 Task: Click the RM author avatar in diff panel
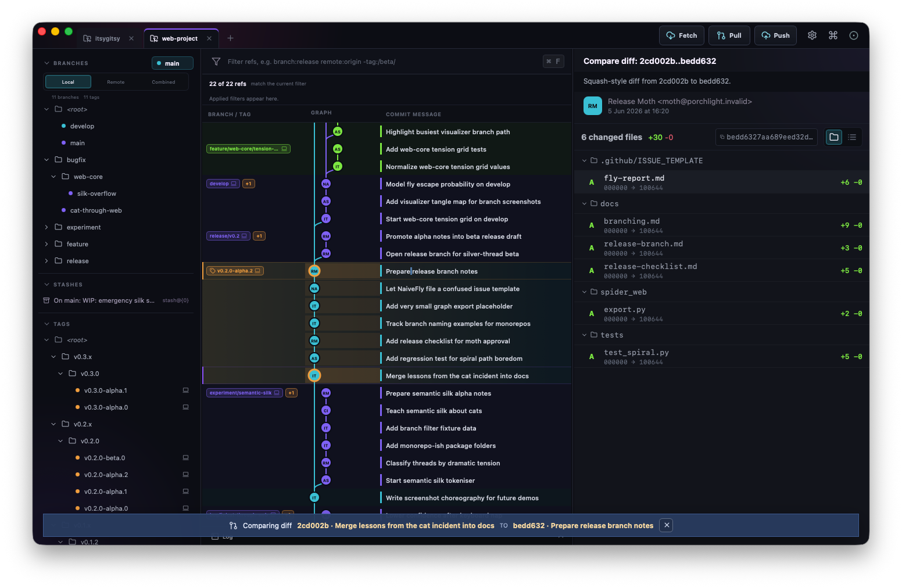tap(592, 106)
